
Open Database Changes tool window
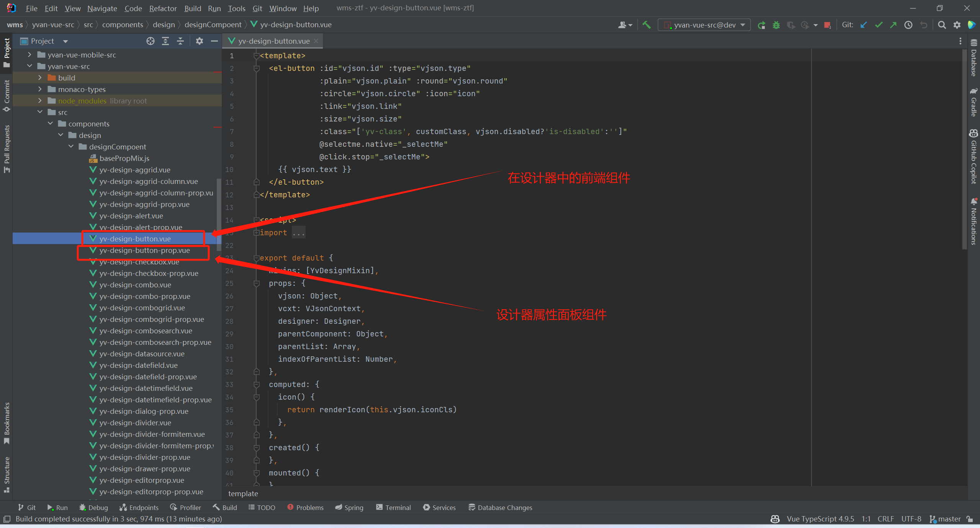pyautogui.click(x=501, y=508)
